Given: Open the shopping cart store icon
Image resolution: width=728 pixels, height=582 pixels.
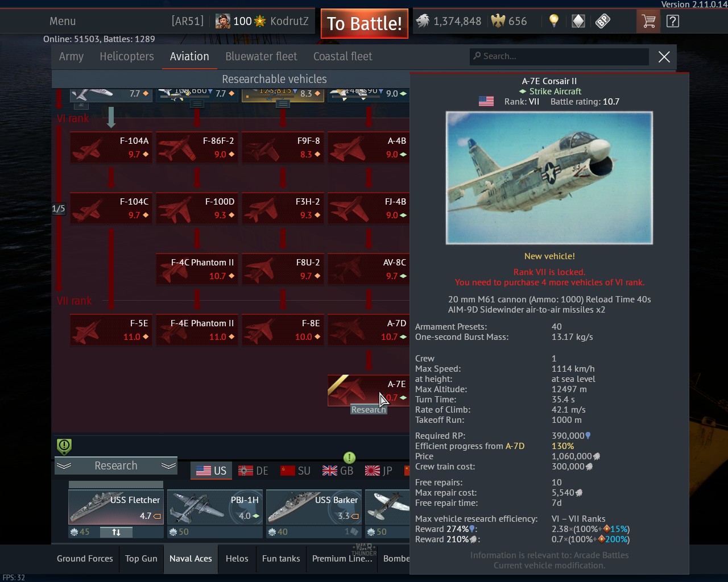Looking at the screenshot, I should (648, 22).
